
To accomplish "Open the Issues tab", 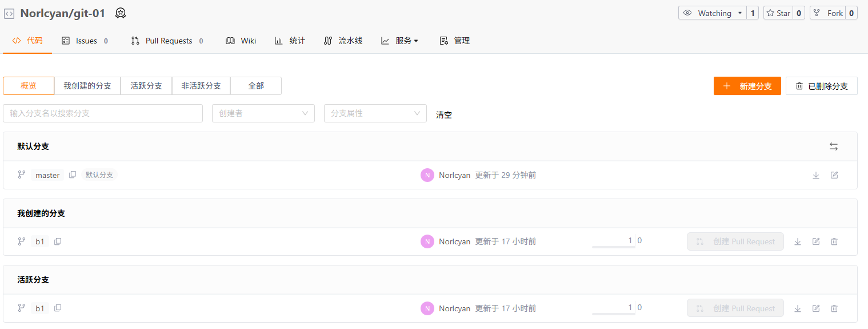I will 85,41.
